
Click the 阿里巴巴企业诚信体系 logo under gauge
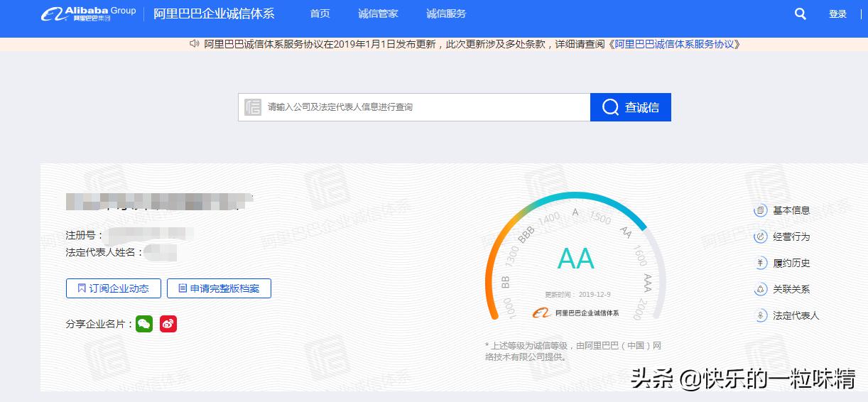[576, 313]
